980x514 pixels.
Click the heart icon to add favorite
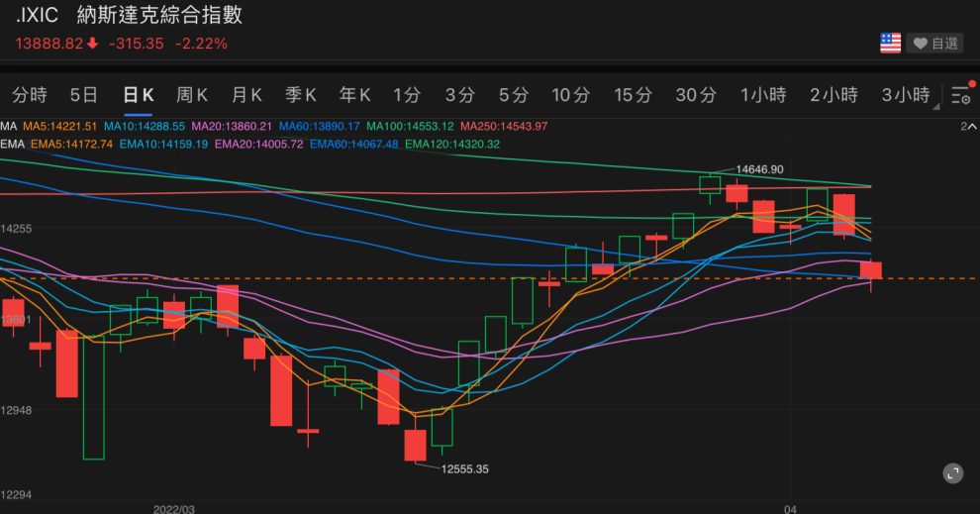pyautogui.click(x=920, y=44)
